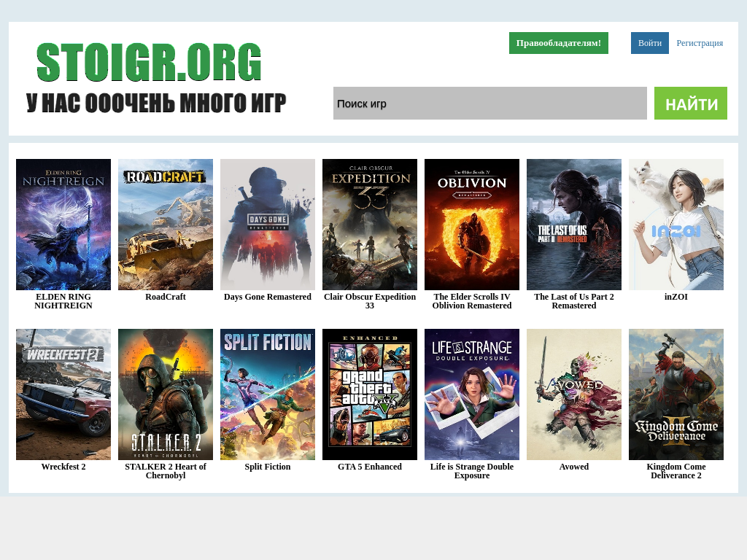The height and width of the screenshot is (560, 747).
Task: Click The Elder Scrolls IV Oblivion Remastered title
Action: click(x=472, y=301)
